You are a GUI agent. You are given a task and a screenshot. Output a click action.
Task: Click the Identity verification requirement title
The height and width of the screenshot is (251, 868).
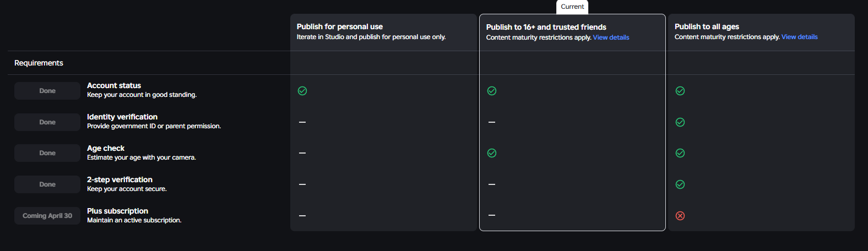(122, 117)
